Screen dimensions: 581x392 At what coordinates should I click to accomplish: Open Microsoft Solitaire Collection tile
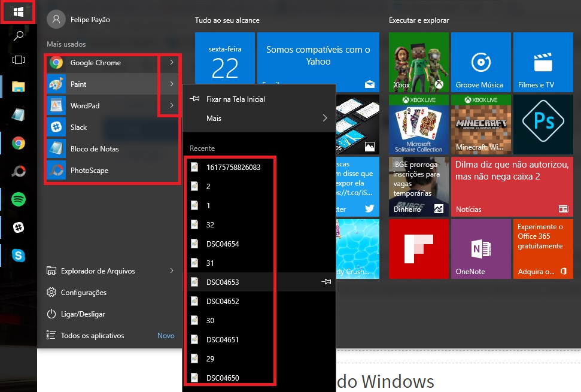point(419,124)
